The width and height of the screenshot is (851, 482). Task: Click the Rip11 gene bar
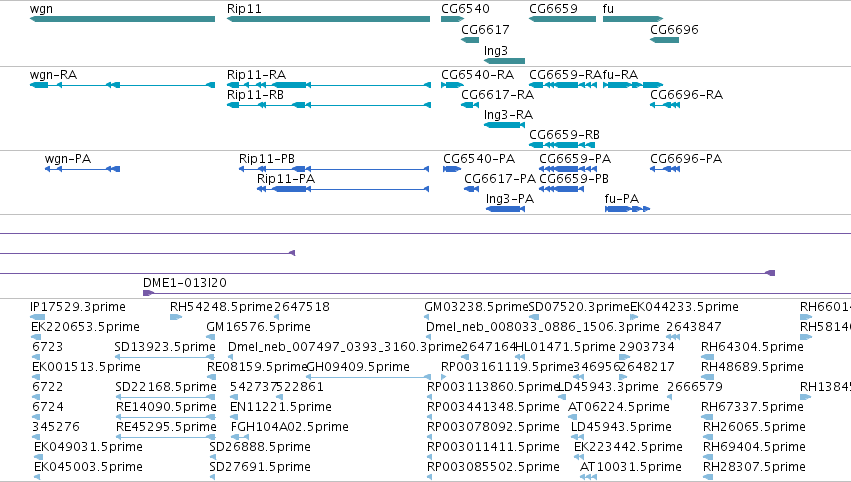pos(328,19)
